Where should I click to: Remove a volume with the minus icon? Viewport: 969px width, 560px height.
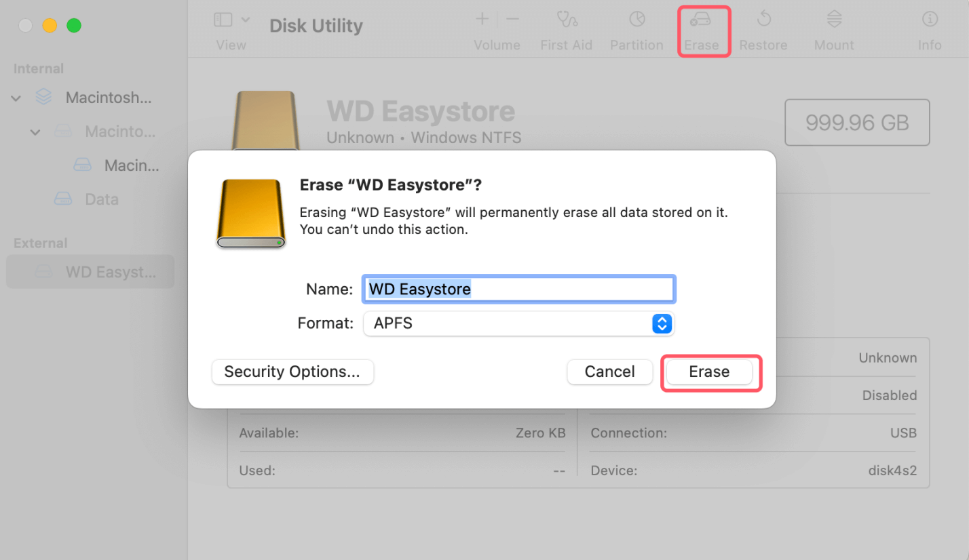510,19
